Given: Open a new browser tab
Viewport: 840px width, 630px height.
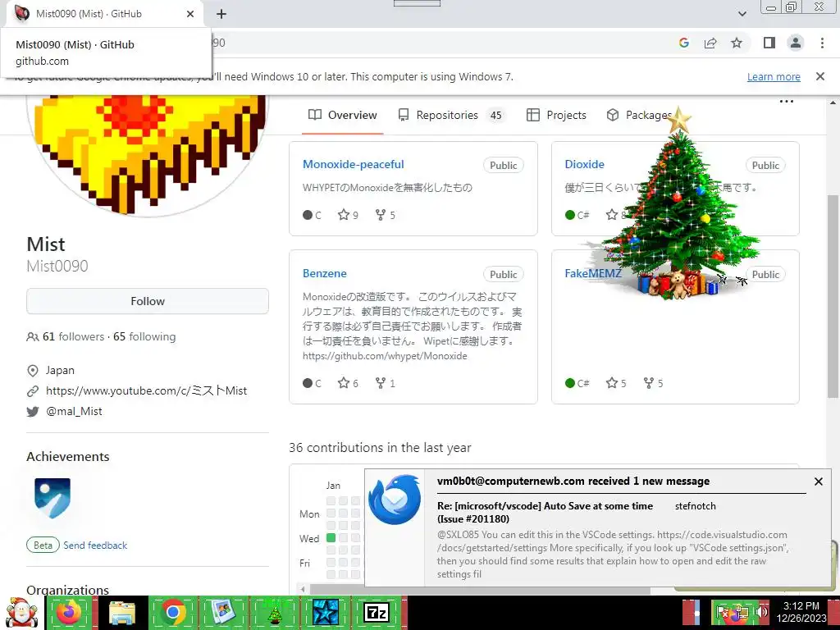Looking at the screenshot, I should point(221,14).
